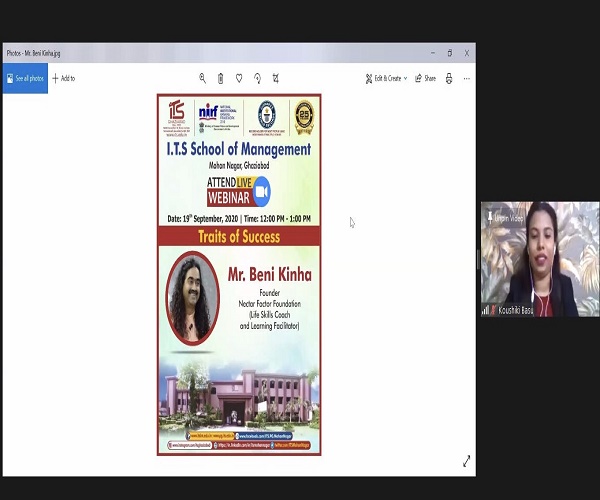Click the Mr. Beni Kinha poster image
The height and width of the screenshot is (500, 600).
239,275
